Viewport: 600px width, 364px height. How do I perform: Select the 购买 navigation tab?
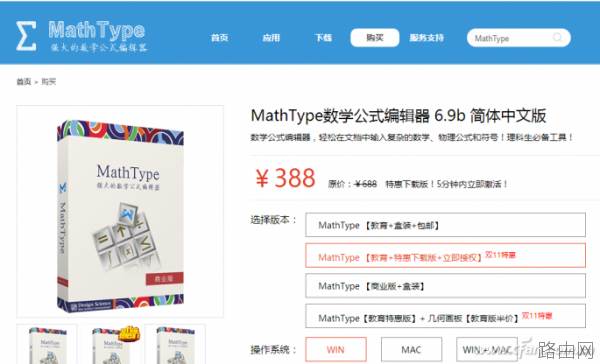[x=375, y=38]
